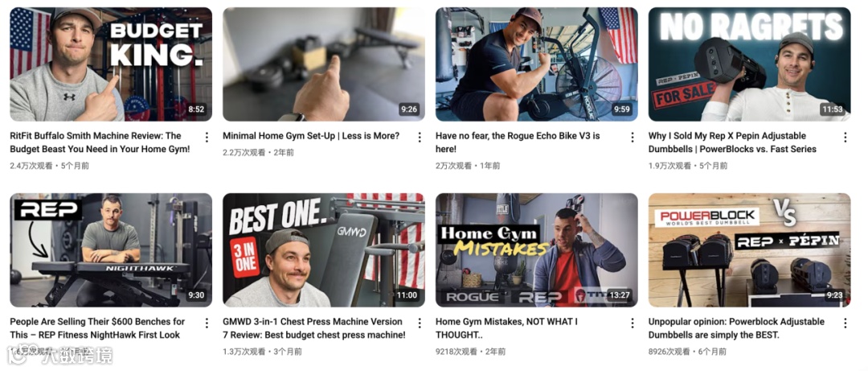Open the Rogue Echo Bike thumbnail
868x371 pixels.
coord(536,64)
